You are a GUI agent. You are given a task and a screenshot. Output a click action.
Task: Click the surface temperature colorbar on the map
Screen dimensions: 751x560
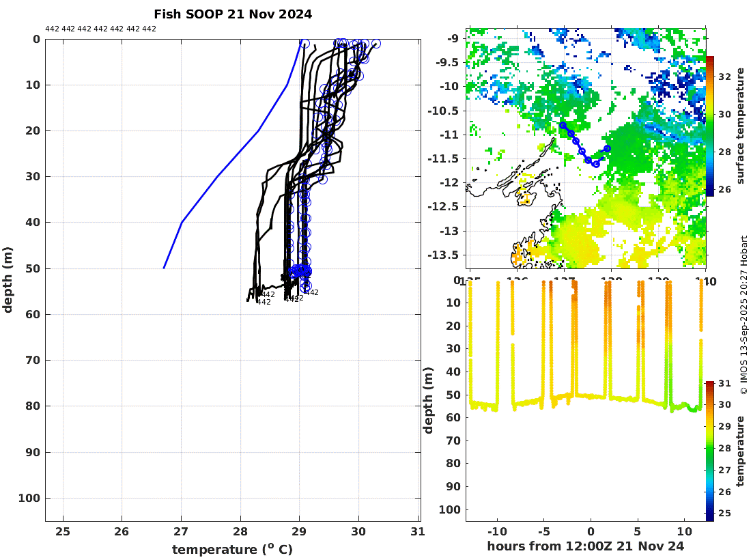click(710, 126)
